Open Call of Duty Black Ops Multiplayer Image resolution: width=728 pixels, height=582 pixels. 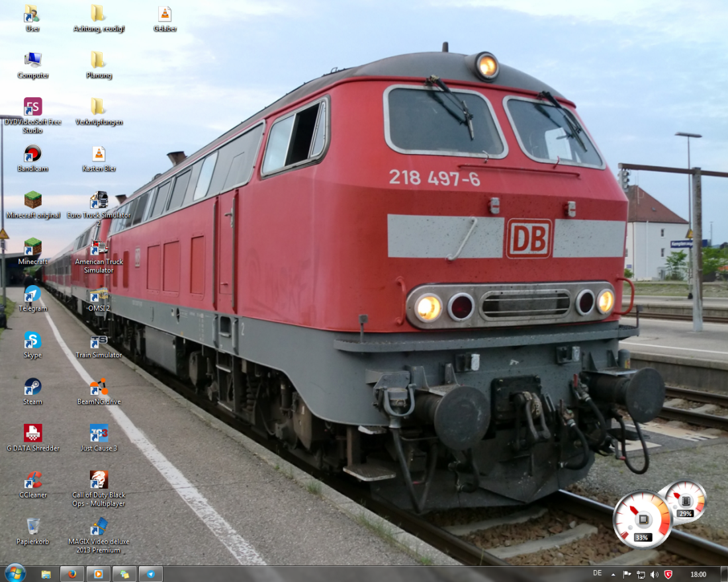[99, 489]
